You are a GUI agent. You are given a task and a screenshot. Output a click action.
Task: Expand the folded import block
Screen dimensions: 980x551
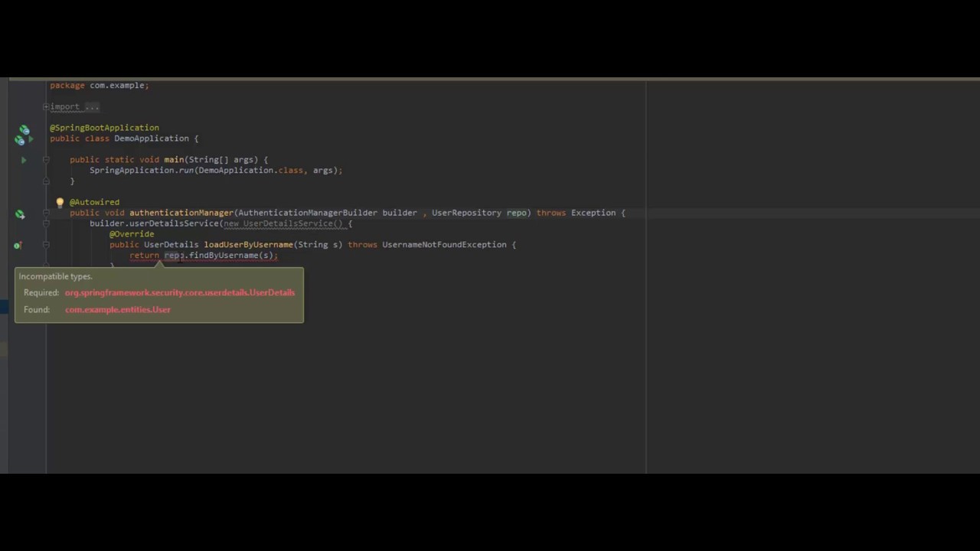click(46, 107)
